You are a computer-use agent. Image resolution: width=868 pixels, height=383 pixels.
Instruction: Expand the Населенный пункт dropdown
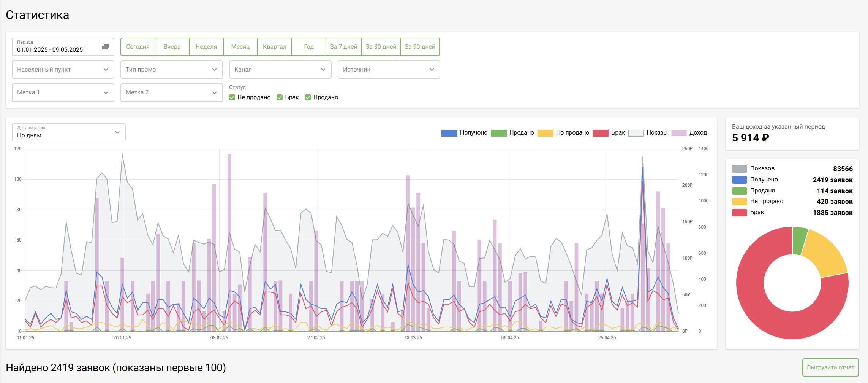coord(63,70)
